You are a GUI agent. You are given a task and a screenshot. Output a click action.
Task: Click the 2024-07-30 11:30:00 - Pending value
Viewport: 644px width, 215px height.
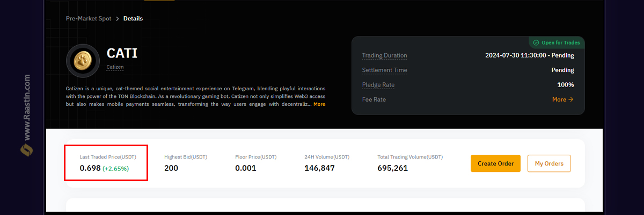point(529,55)
